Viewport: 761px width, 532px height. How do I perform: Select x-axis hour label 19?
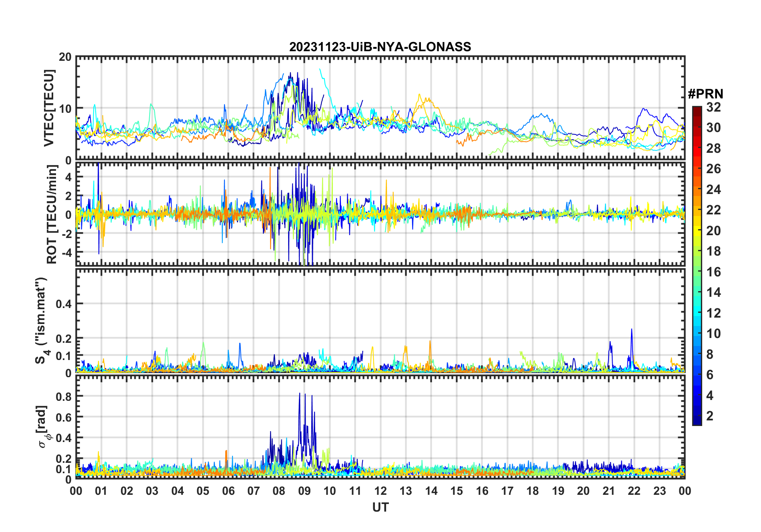pyautogui.click(x=558, y=491)
